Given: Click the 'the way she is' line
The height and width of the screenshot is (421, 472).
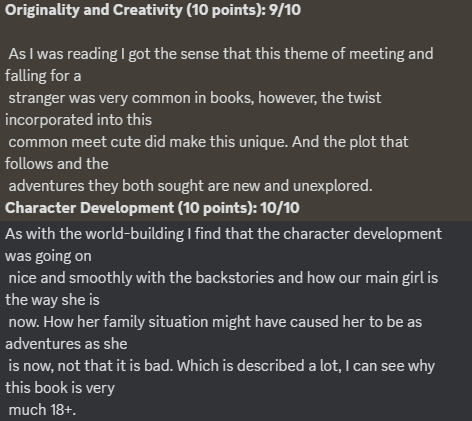Looking at the screenshot, I should [52, 300].
